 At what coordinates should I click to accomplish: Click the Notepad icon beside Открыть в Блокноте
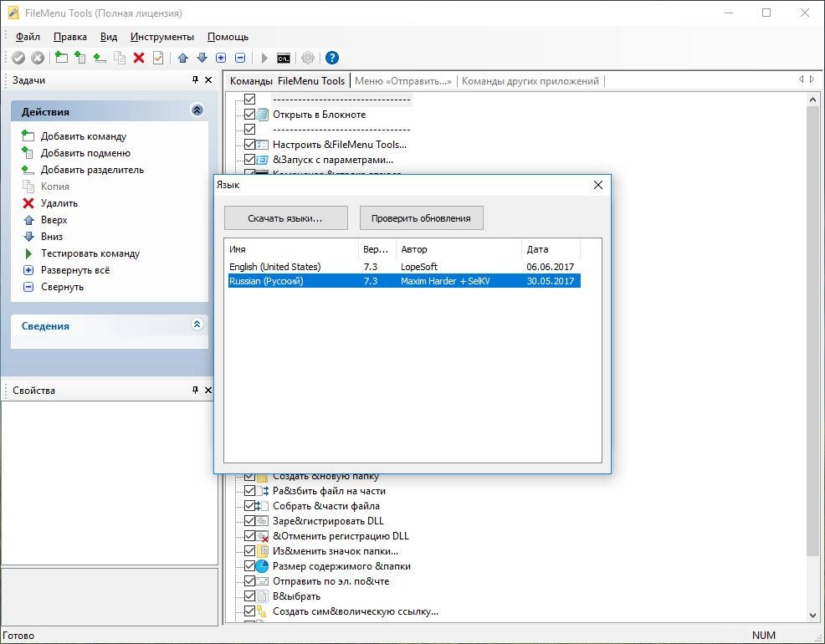coord(263,115)
